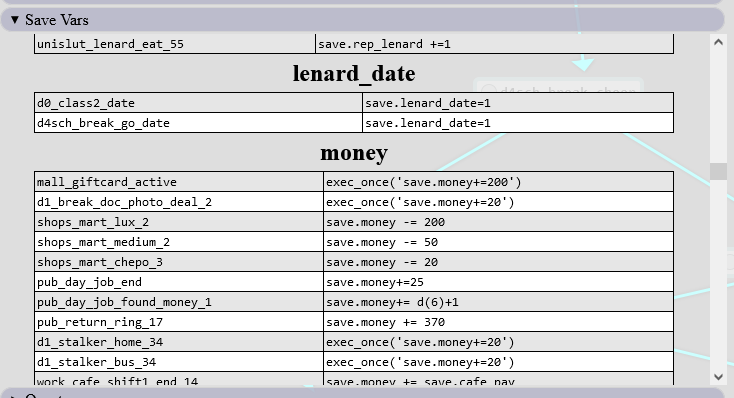Screen dimensions: 734x398
Task: Select the save.money -= 200 cell
Action: pyautogui.click(x=499, y=222)
